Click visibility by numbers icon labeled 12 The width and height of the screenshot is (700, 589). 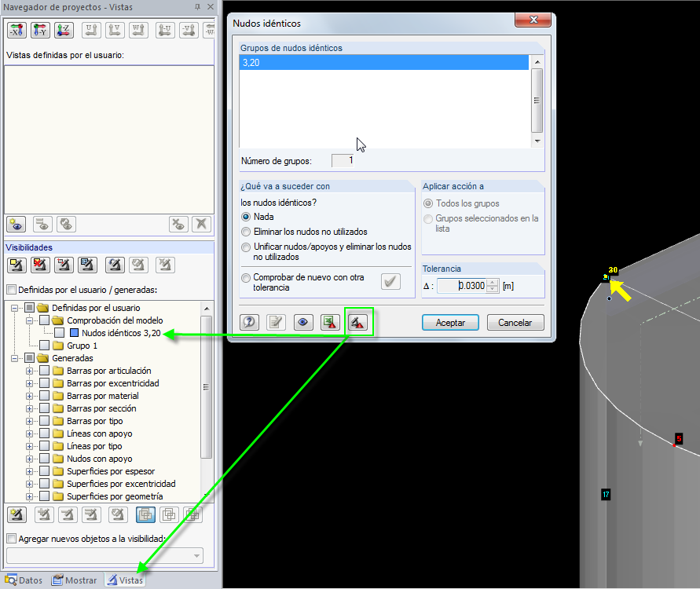tap(87, 265)
